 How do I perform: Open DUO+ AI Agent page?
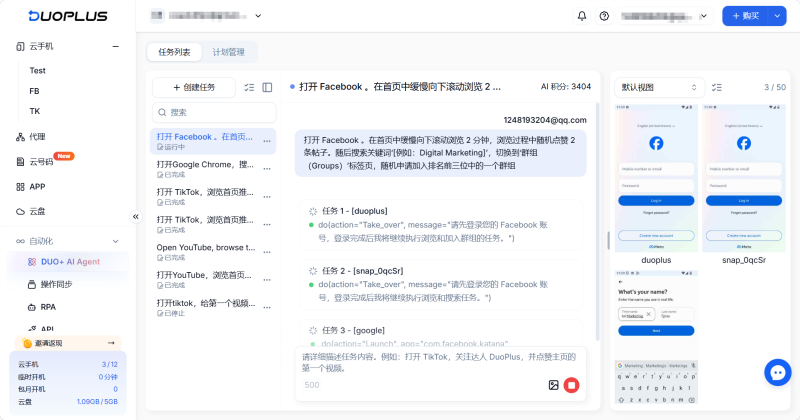68,262
